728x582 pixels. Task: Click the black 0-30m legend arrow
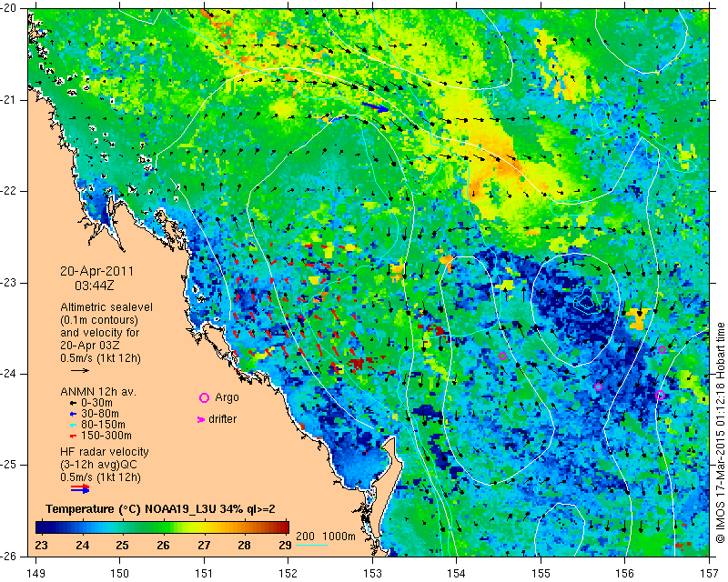73,403
